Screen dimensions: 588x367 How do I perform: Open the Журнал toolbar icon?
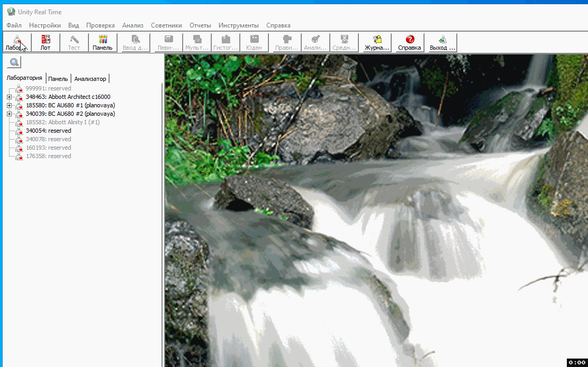point(377,42)
